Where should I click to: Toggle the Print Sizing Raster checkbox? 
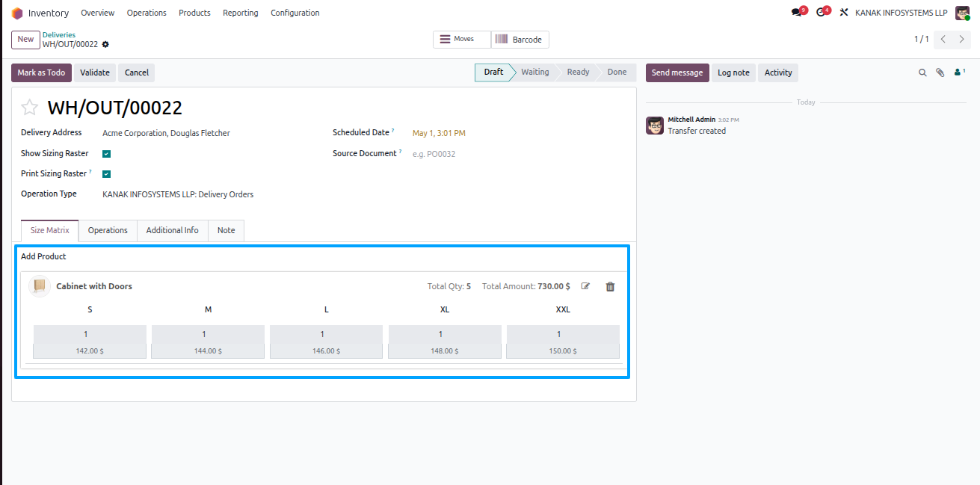click(107, 174)
